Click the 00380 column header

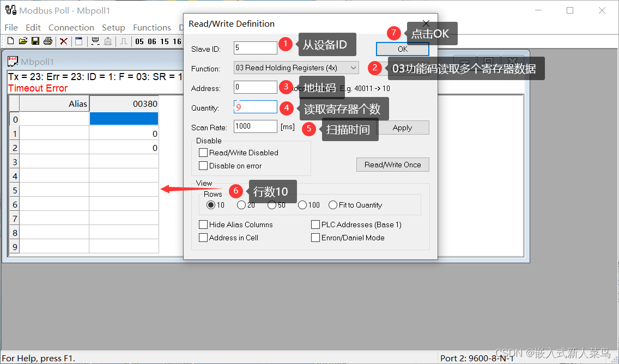(124, 104)
